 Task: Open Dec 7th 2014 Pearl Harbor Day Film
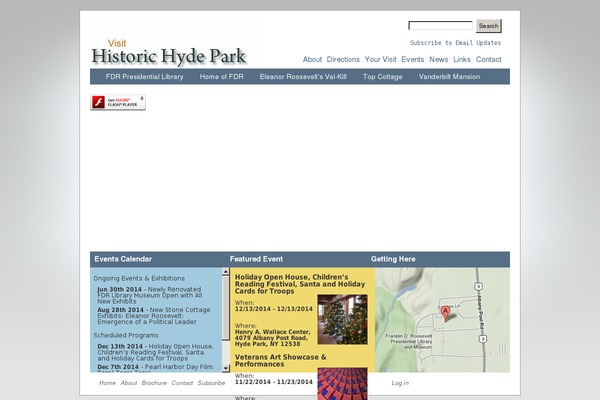pos(155,367)
